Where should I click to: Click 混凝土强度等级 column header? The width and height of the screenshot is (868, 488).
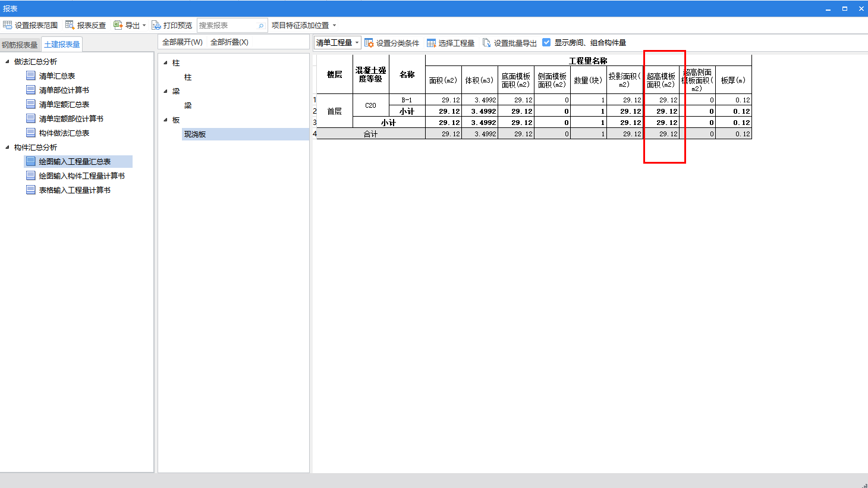(x=370, y=74)
